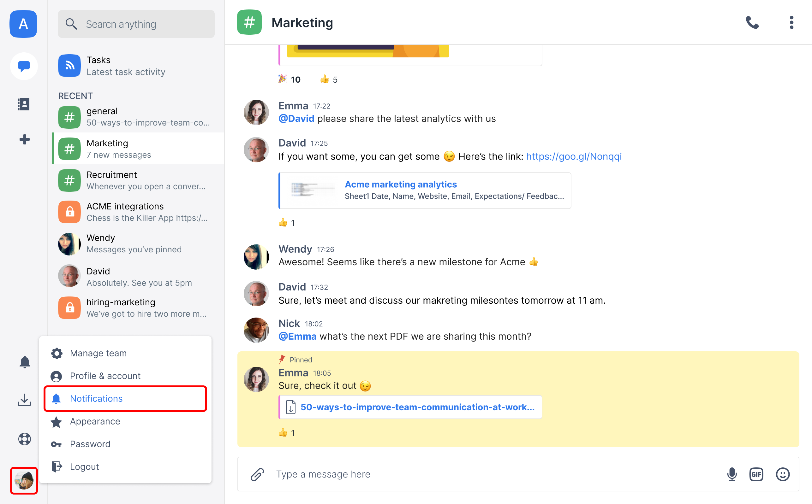Image resolution: width=812 pixels, height=504 pixels.
Task: Click the emoji icon in message bar
Action: [782, 474]
